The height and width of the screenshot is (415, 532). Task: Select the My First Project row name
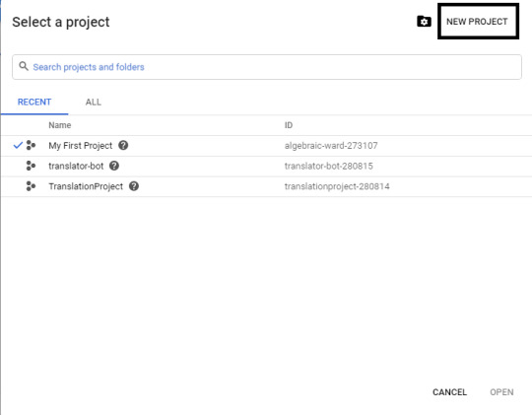pos(81,146)
